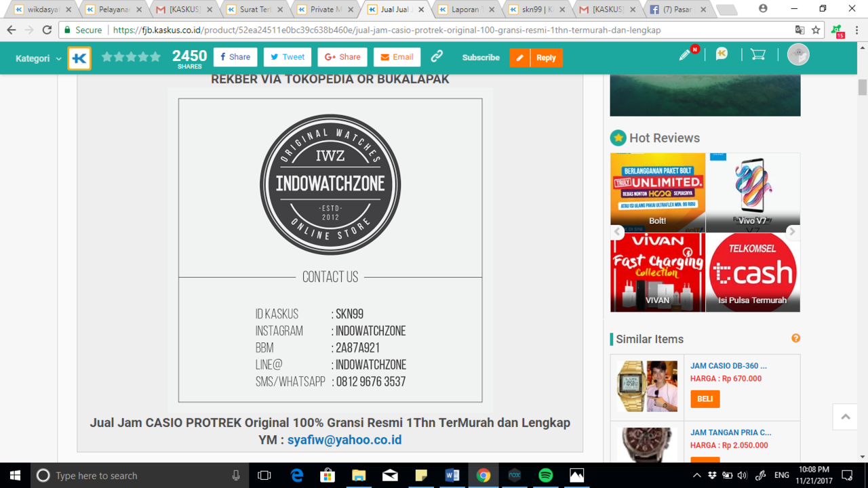This screenshot has height=488, width=868.
Task: Open the green extension icon with badge 15
Action: (x=837, y=30)
